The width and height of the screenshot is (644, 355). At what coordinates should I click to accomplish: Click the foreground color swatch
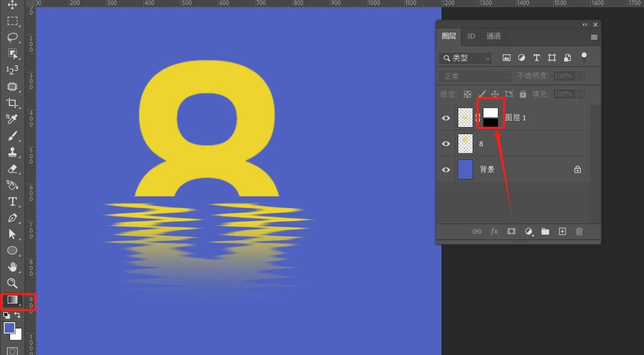click(9, 328)
